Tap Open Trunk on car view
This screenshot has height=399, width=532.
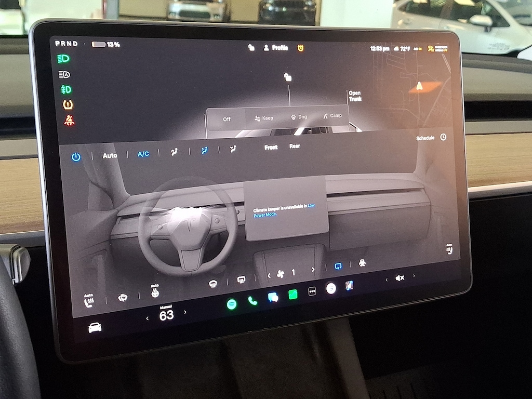(355, 96)
